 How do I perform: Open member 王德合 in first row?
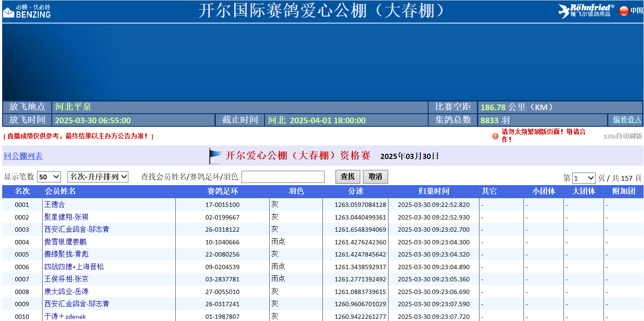[x=54, y=205]
